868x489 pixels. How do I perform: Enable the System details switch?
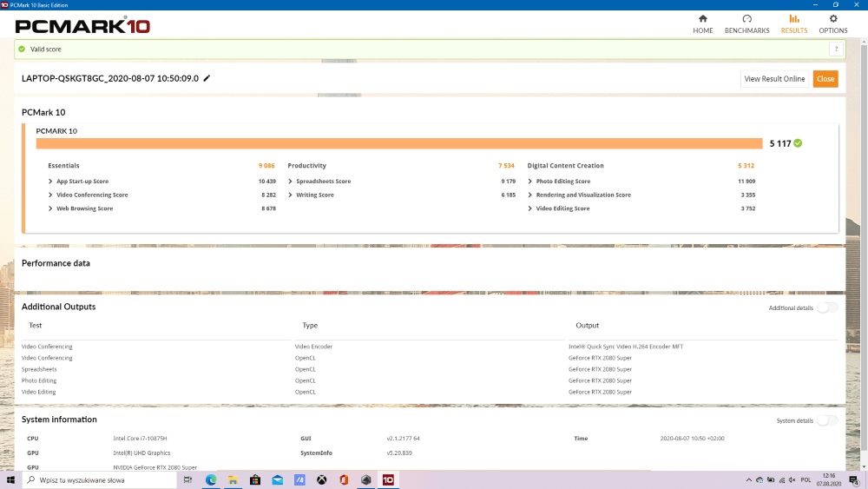pyautogui.click(x=827, y=420)
